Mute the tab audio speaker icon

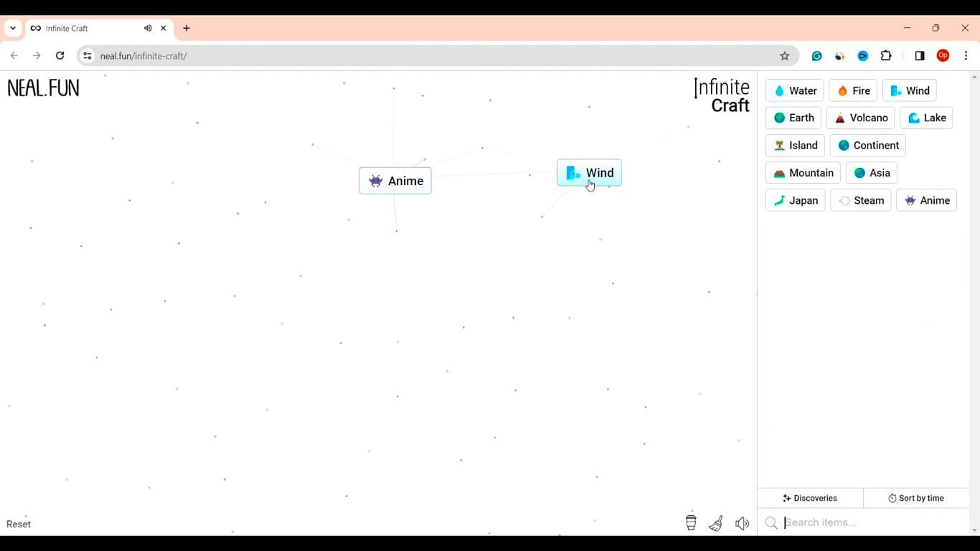pos(148,28)
